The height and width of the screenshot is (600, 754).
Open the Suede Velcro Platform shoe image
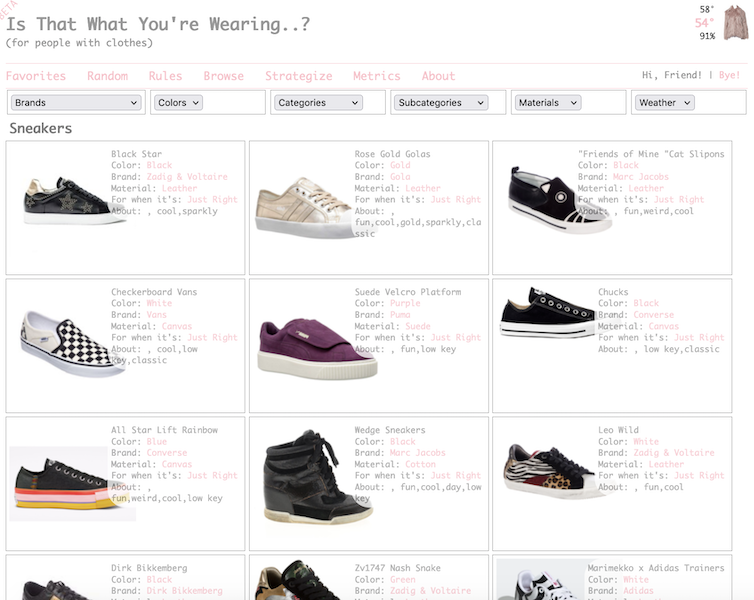pyautogui.click(x=317, y=348)
